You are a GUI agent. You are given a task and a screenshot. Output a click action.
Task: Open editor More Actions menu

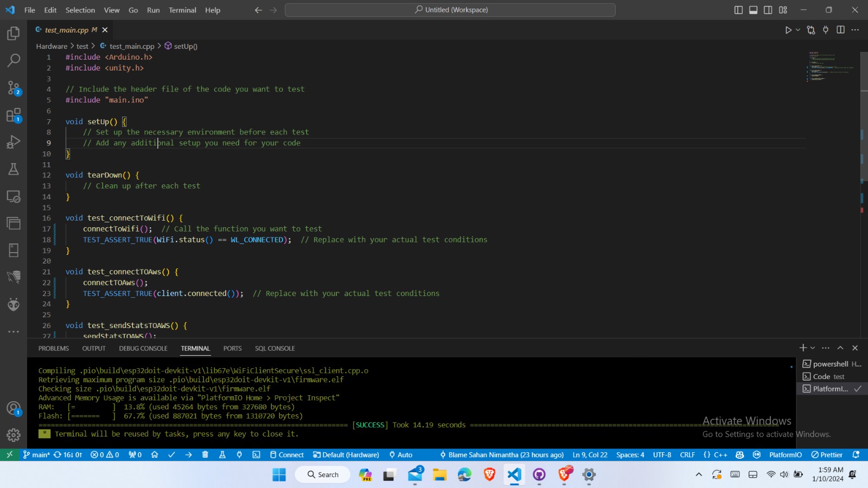[856, 30]
